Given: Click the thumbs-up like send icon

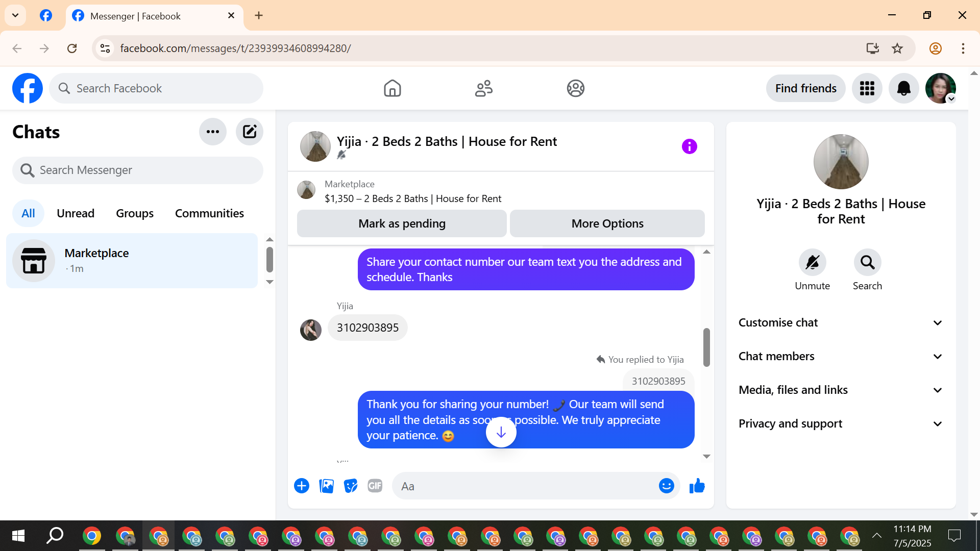Looking at the screenshot, I should click(x=697, y=486).
